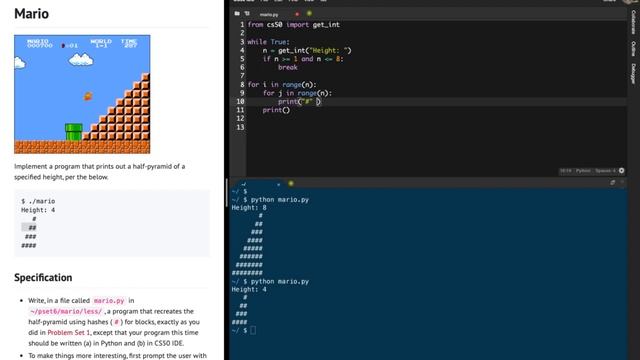The height and width of the screenshot is (360, 640).
Task: Click first 'python mario.py' command in terminal
Action: tap(280, 200)
